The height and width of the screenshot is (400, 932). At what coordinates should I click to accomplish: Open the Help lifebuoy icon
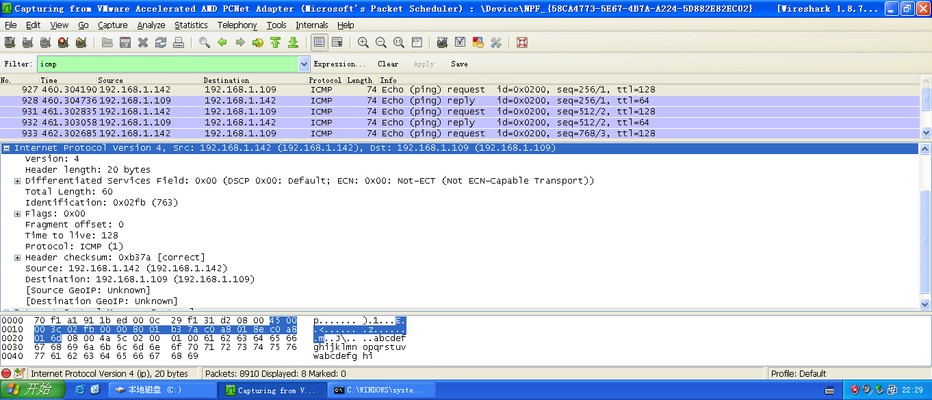522,43
